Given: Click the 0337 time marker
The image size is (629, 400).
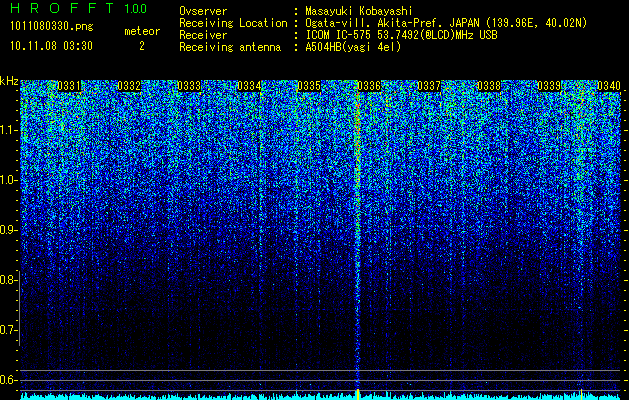Looking at the screenshot, I should coord(429,86).
